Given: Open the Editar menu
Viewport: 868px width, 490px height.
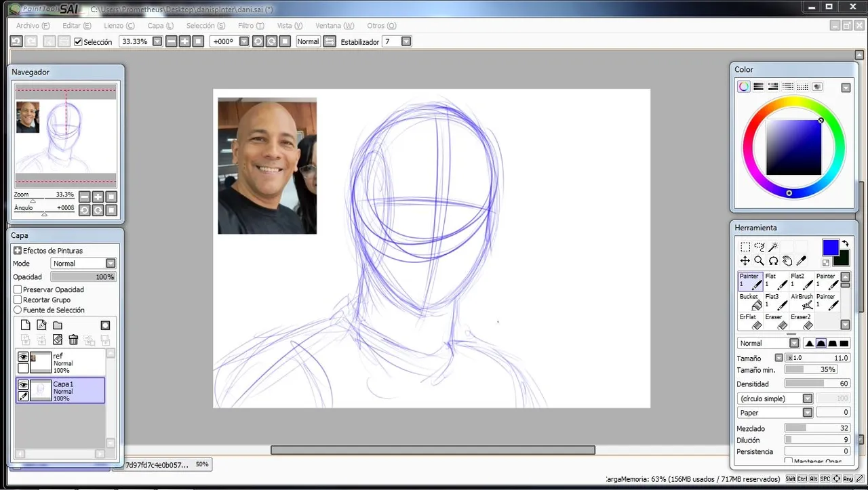Looking at the screenshot, I should pyautogui.click(x=77, y=26).
